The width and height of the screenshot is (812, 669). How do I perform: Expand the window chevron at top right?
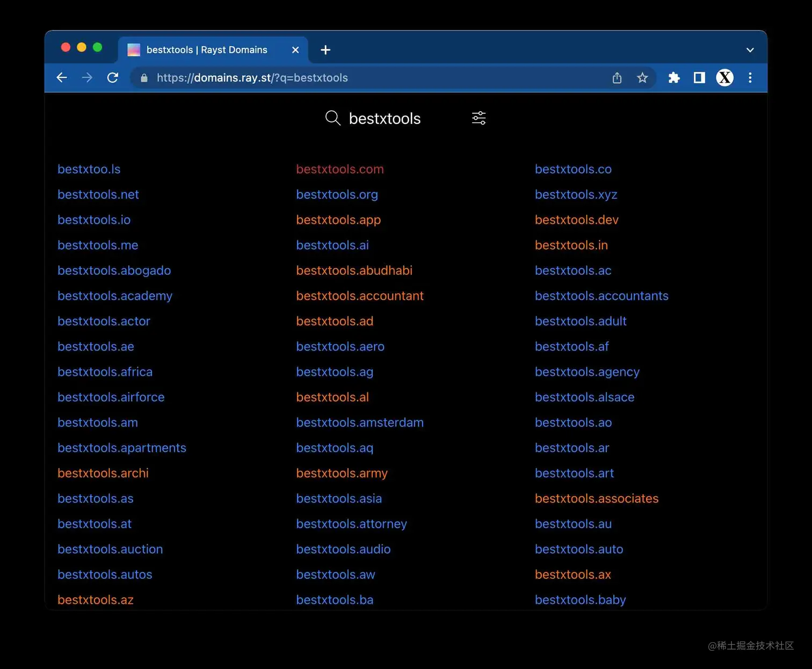click(x=750, y=49)
